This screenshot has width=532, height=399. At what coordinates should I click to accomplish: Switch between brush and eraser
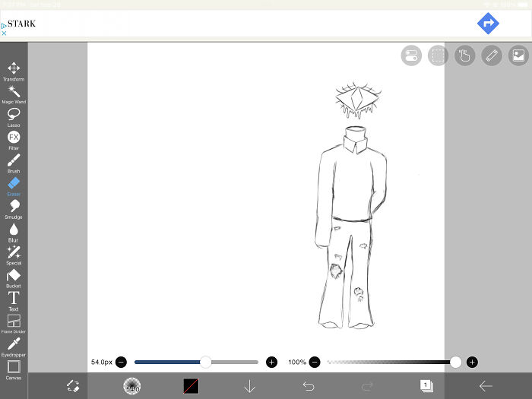coord(73,386)
